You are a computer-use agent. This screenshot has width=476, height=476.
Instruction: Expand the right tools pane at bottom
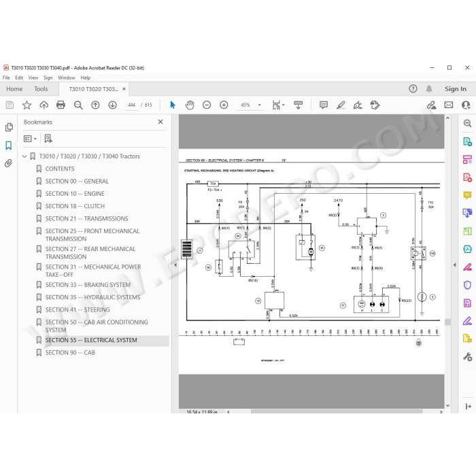(x=468, y=406)
